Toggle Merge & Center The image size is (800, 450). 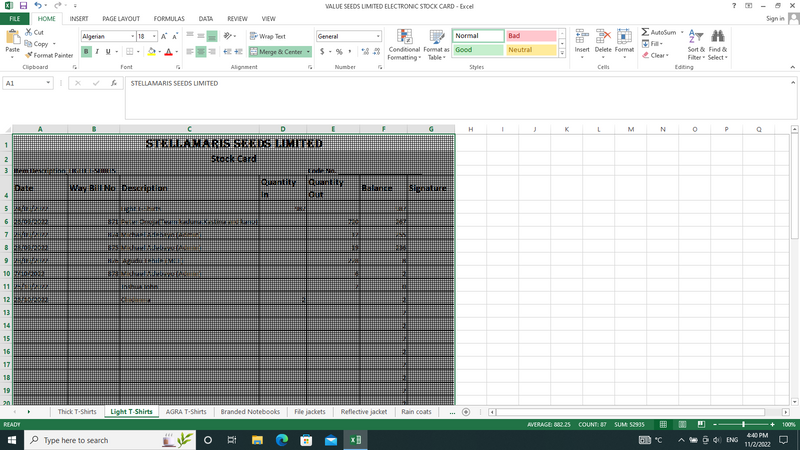(276, 52)
